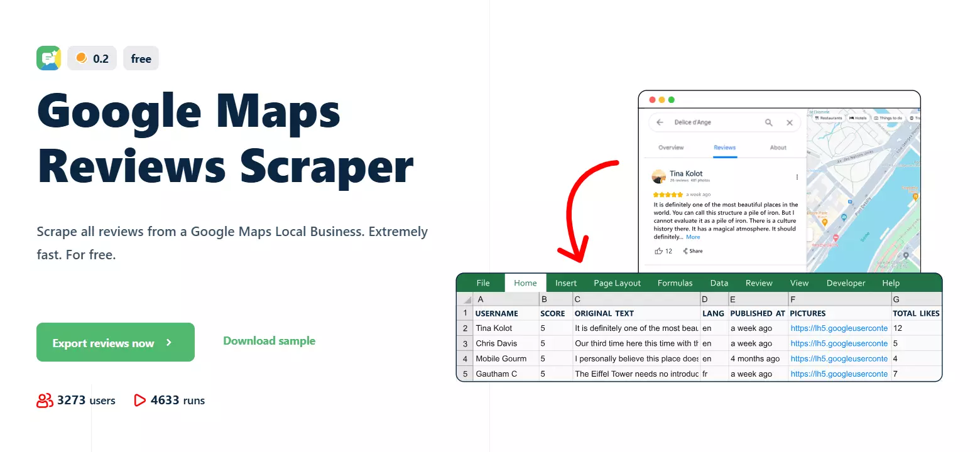Click the Mobile Gourm cell
Viewport: 980px width, 452px height.
pyautogui.click(x=506, y=359)
